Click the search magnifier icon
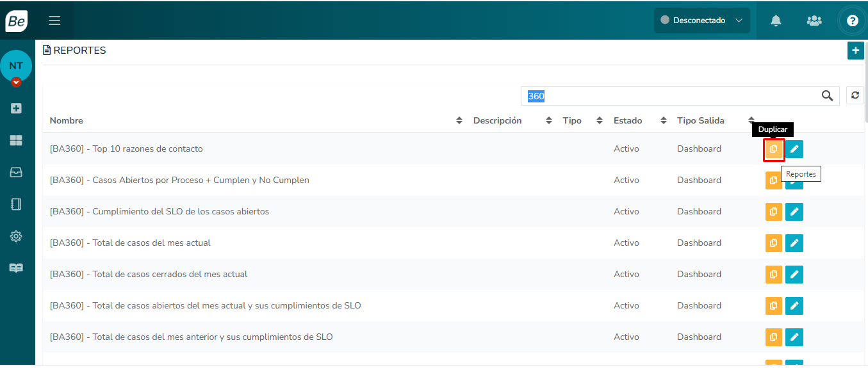 pyautogui.click(x=828, y=96)
